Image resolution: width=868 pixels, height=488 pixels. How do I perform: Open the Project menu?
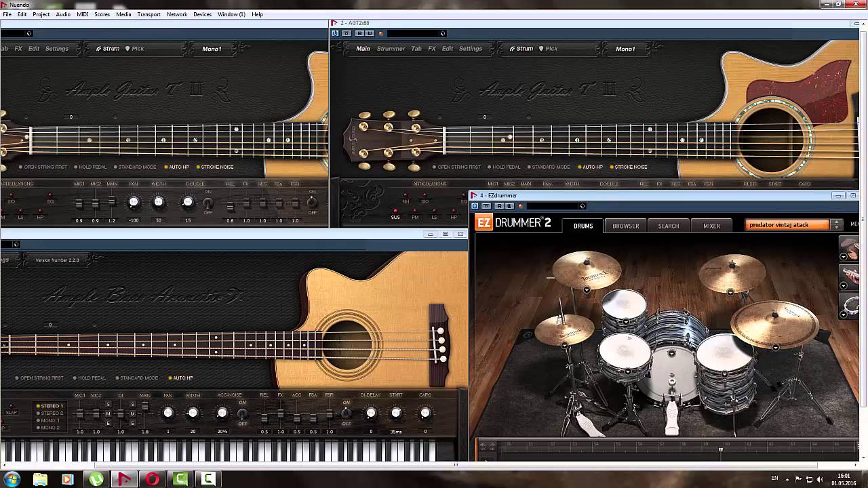click(41, 14)
